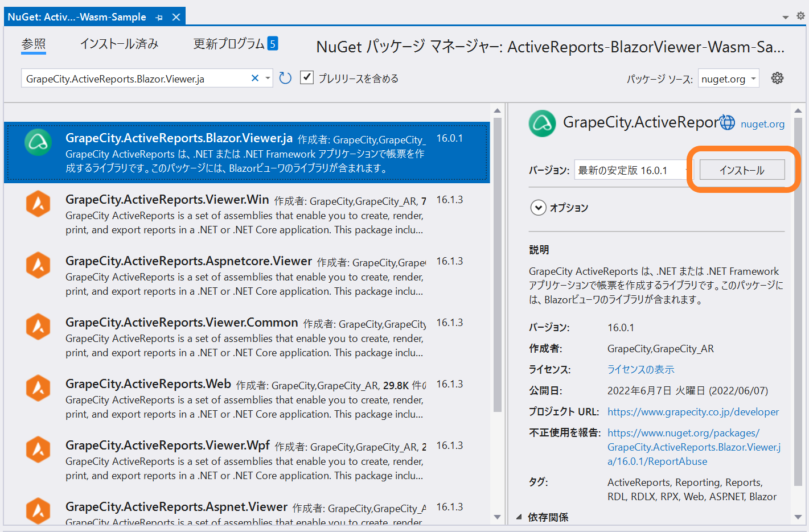Click the details pane scrollbar up arrow
The height and width of the screenshot is (532, 809).
click(x=798, y=111)
